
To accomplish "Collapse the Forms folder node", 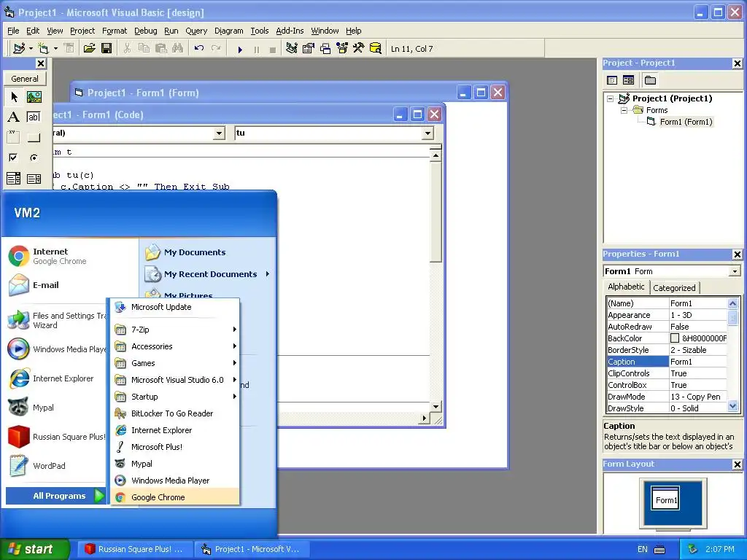I will click(x=624, y=110).
